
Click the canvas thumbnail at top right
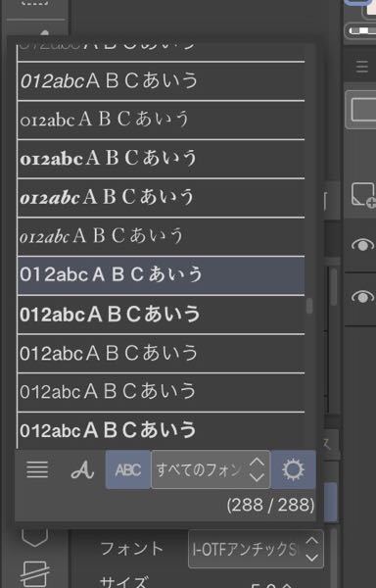coord(369,8)
